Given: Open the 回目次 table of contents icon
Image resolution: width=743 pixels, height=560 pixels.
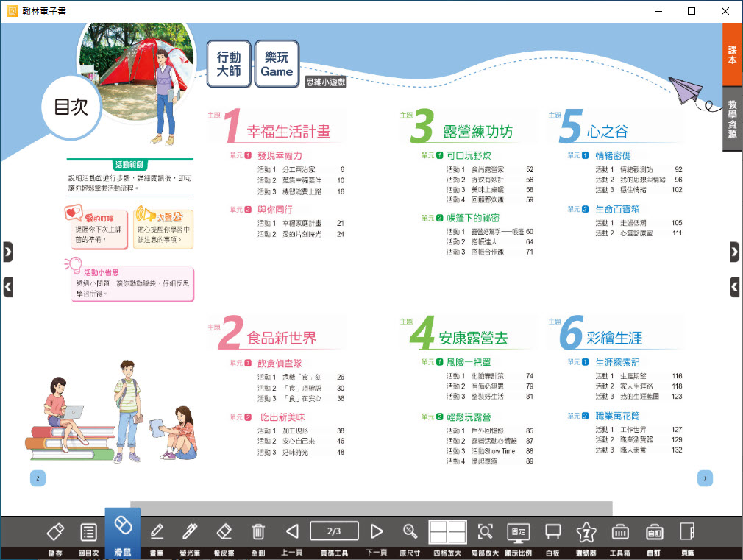Looking at the screenshot, I should coord(89,532).
